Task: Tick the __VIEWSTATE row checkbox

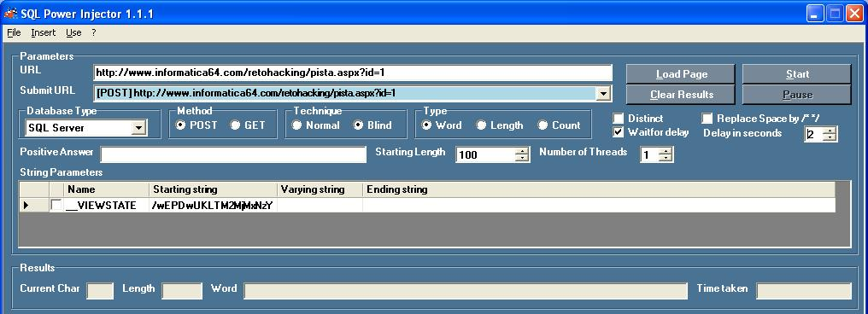Action: tap(56, 205)
